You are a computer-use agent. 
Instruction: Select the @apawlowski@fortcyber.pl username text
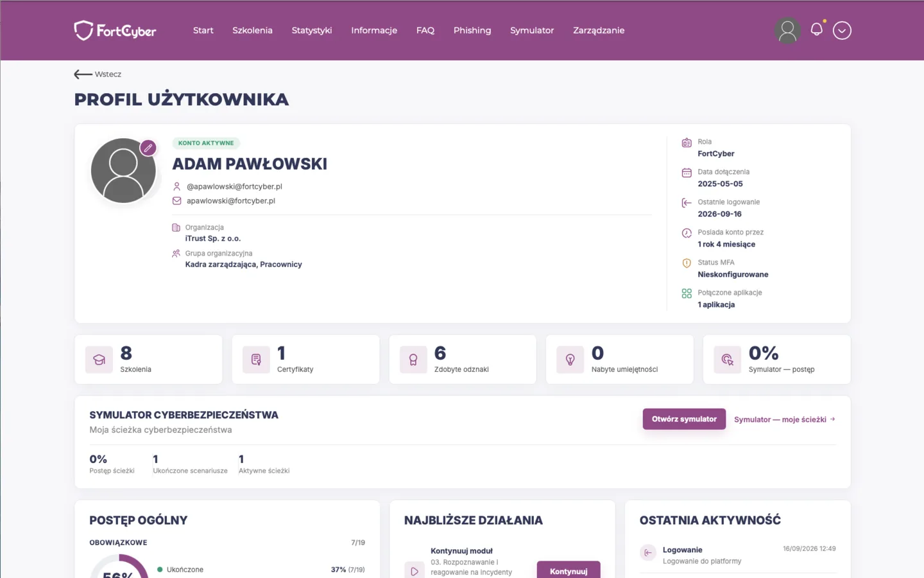(234, 186)
